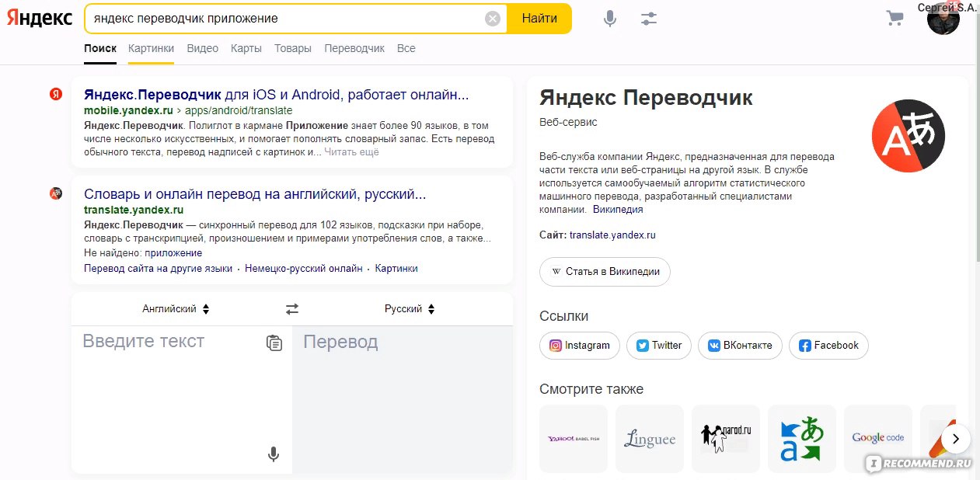Screen dimensions: 980x480
Task: Click the приложение not-found link
Action: (x=173, y=253)
